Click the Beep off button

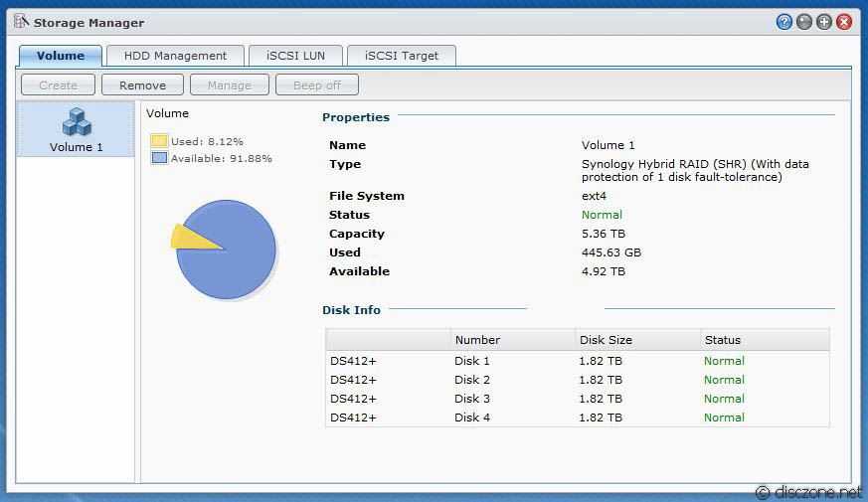click(317, 85)
